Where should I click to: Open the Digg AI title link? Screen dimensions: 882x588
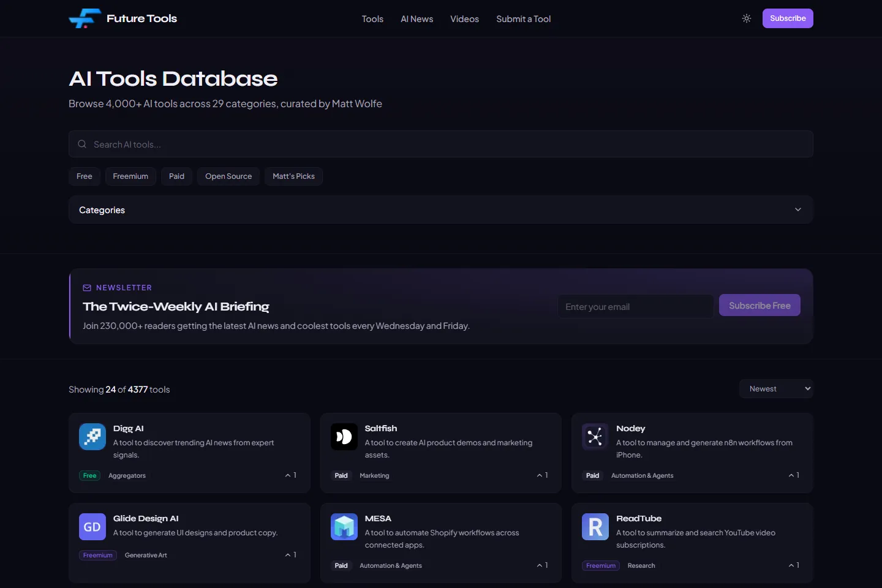click(x=129, y=428)
